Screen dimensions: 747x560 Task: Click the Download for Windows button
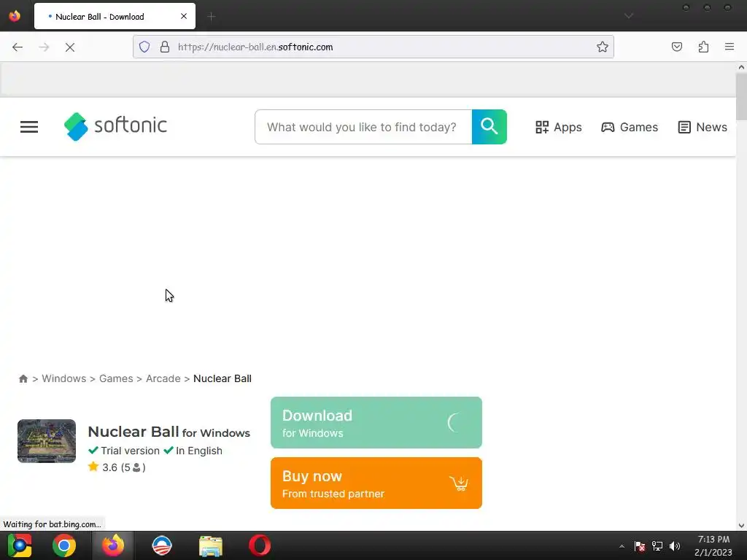pos(376,422)
